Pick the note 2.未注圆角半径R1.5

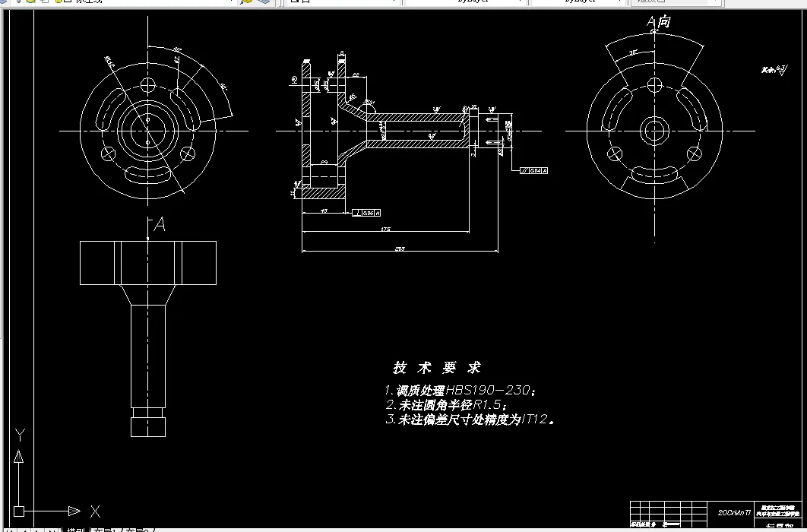point(446,405)
